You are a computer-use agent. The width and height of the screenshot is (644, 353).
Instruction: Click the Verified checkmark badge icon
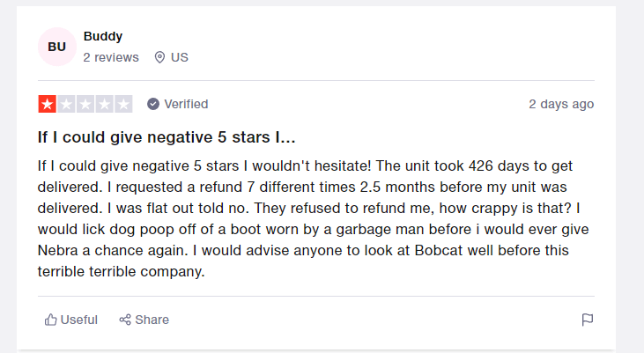pos(153,104)
